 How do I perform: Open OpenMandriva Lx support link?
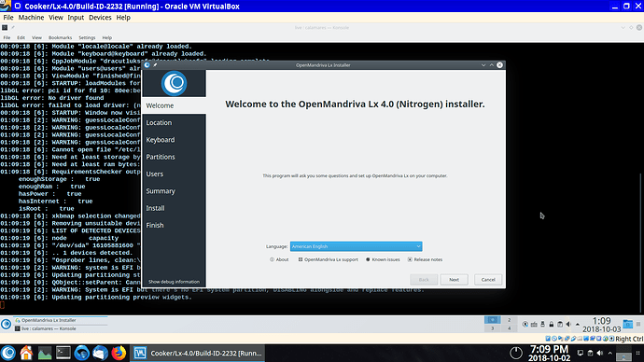[x=328, y=259]
